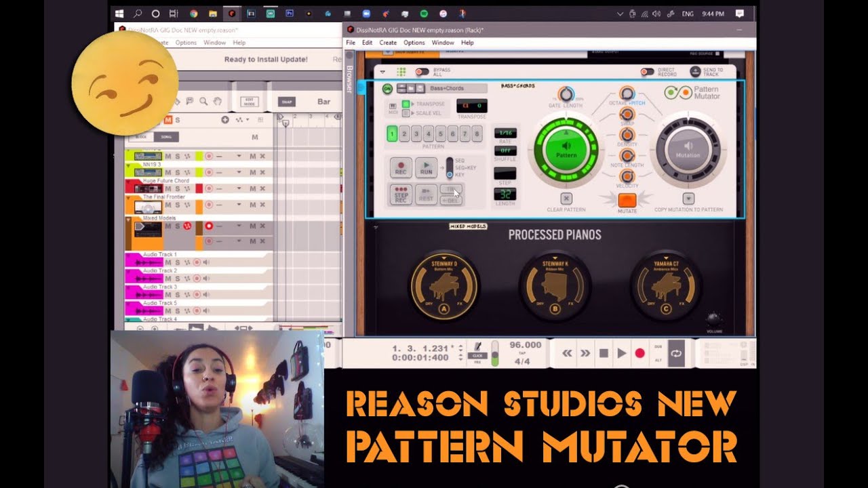868x488 pixels.
Task: Click the Save Patch disk icon
Action: pyautogui.click(x=420, y=88)
